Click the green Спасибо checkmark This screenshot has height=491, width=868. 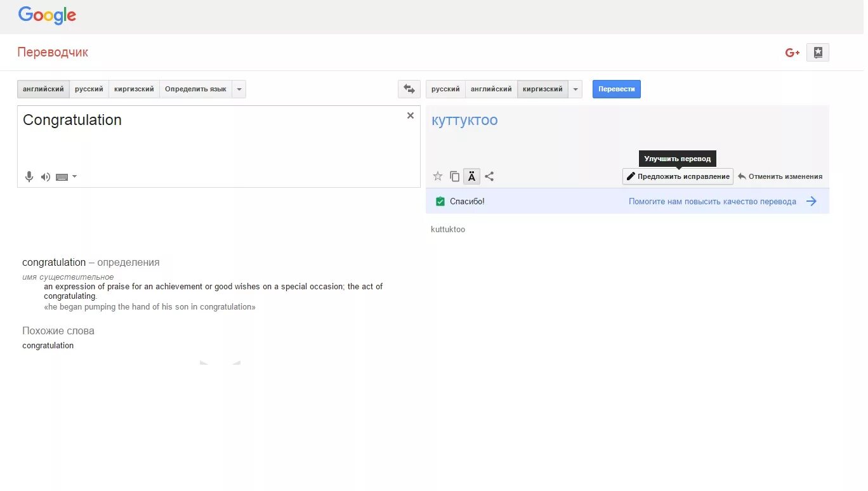click(x=440, y=201)
